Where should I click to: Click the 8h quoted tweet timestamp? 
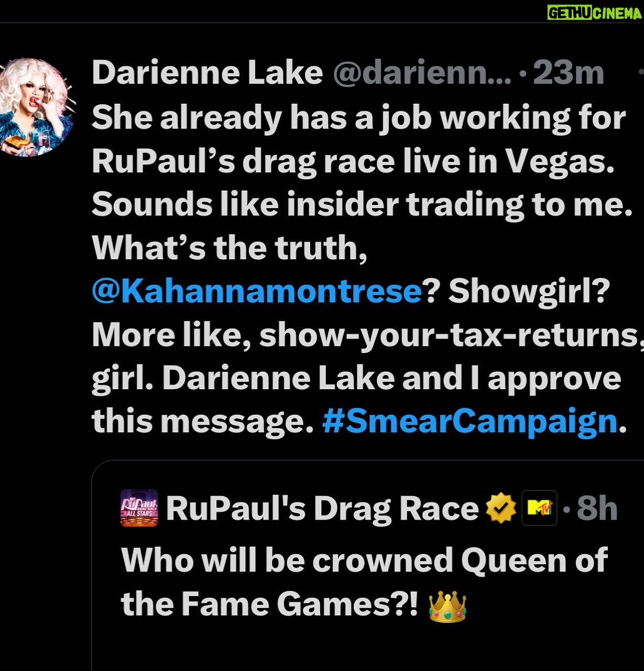pyautogui.click(x=597, y=508)
